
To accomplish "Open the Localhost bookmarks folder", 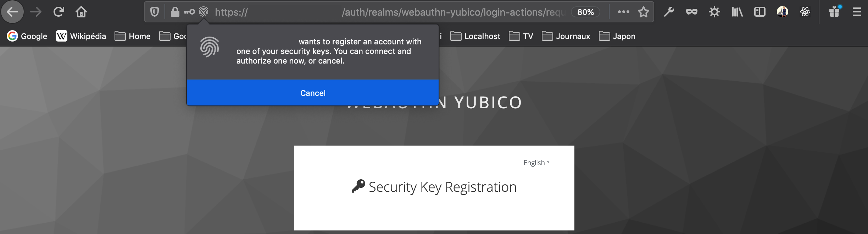I will [x=475, y=36].
